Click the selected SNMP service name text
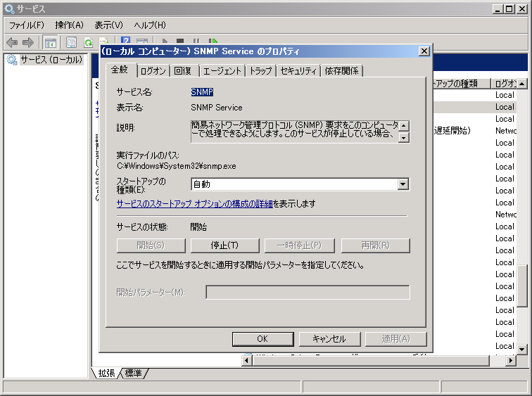This screenshot has width=532, height=396. [202, 92]
